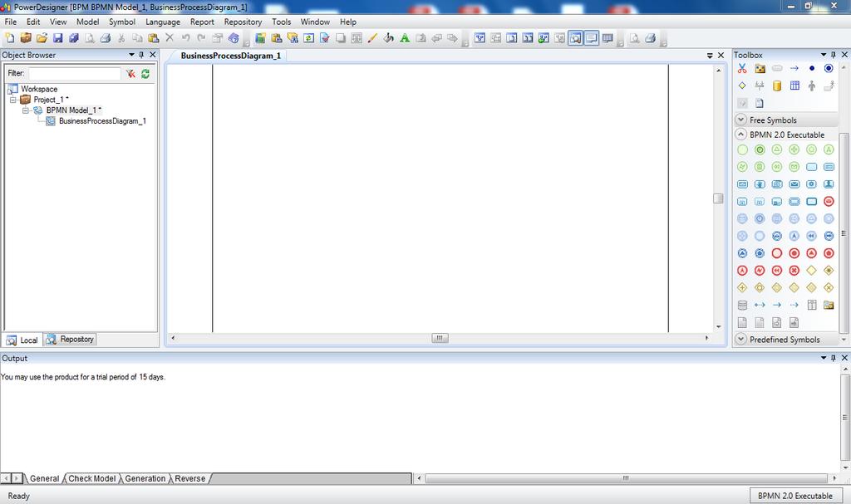Image resolution: width=851 pixels, height=504 pixels.
Task: Open the Toolbox panel dropdown arrow
Action: 824,55
